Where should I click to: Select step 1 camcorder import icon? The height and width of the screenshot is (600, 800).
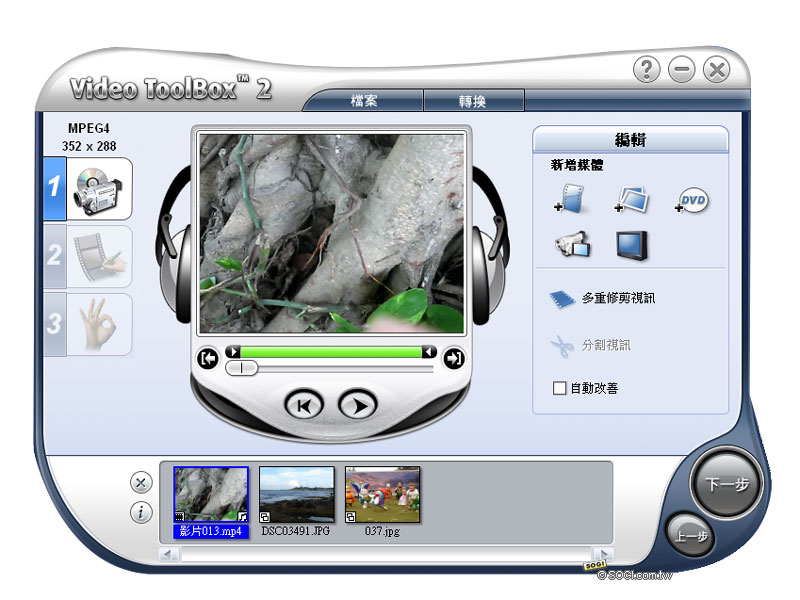(x=99, y=189)
